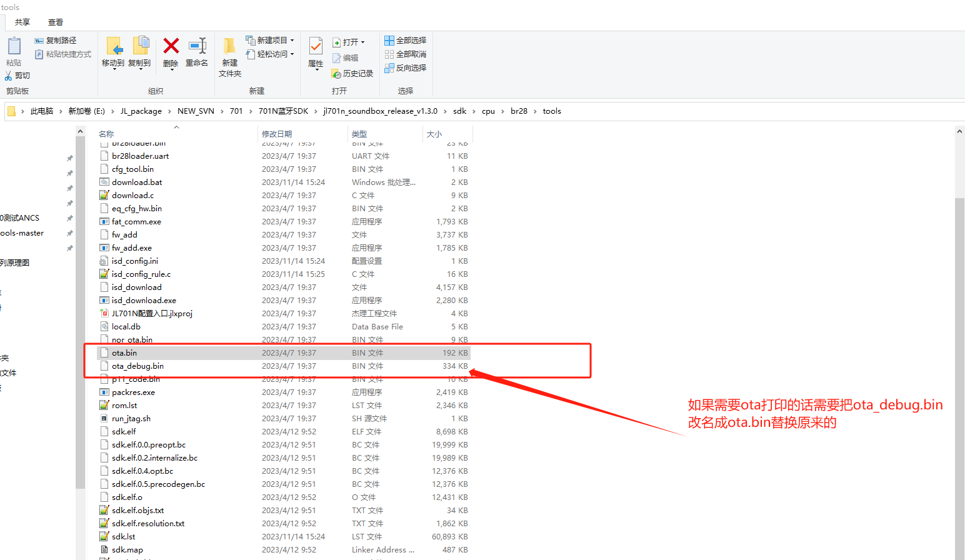Open the Properties (属性) checkmark icon

316,46
